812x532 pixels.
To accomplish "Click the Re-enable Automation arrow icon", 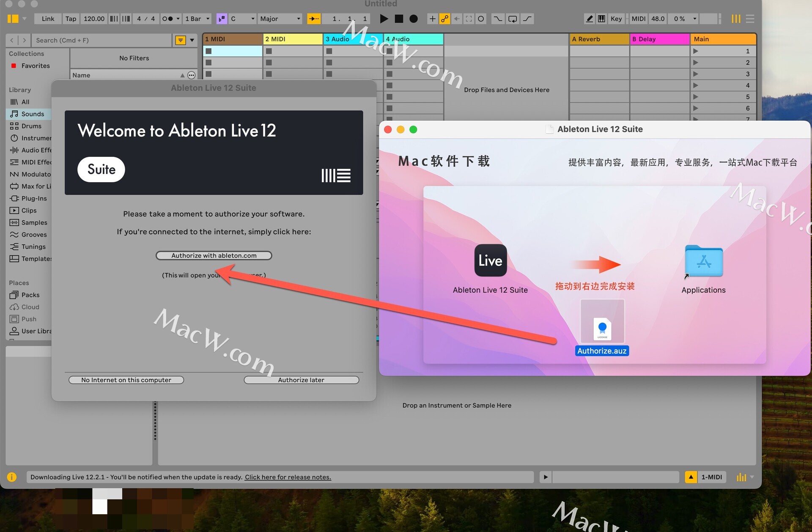I will (457, 19).
